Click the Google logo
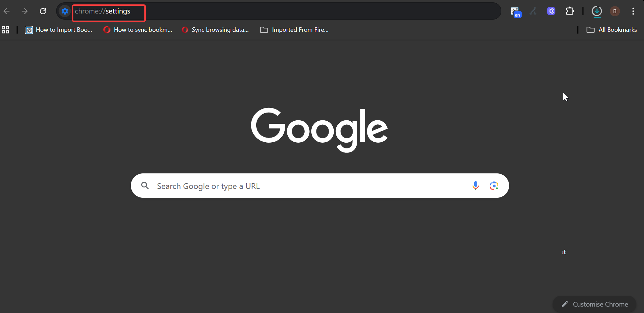The image size is (644, 313). (319, 130)
